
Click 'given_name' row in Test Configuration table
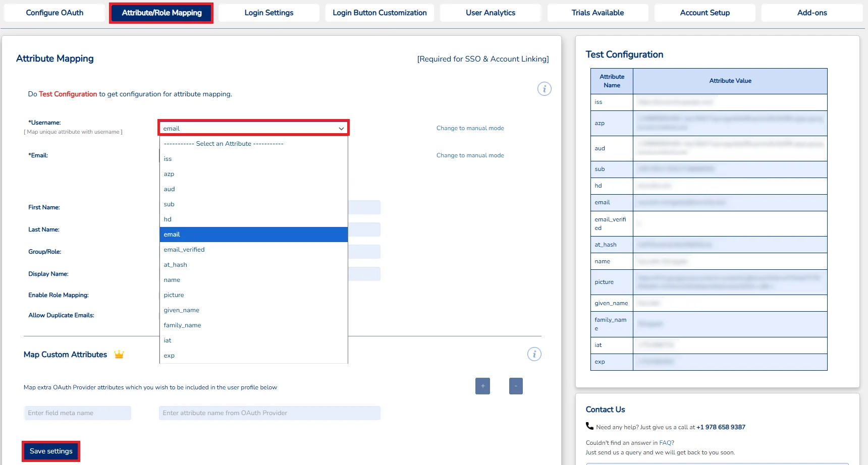tap(709, 303)
